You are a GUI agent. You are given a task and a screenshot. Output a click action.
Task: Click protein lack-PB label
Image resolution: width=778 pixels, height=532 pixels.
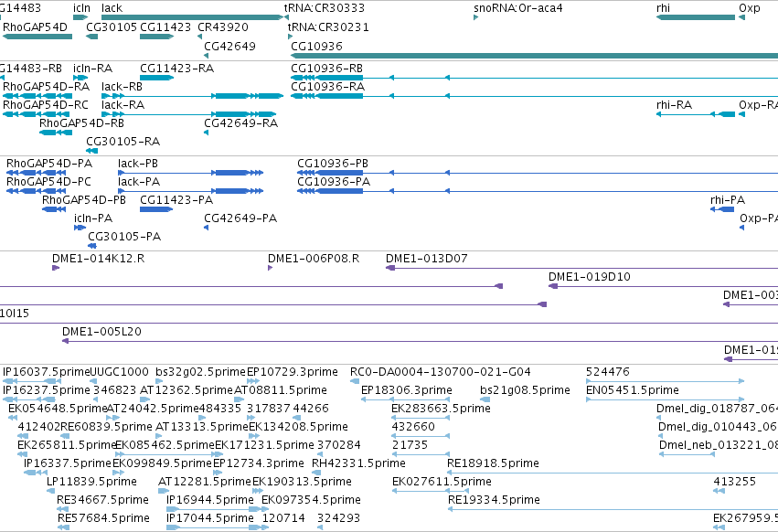(x=138, y=164)
